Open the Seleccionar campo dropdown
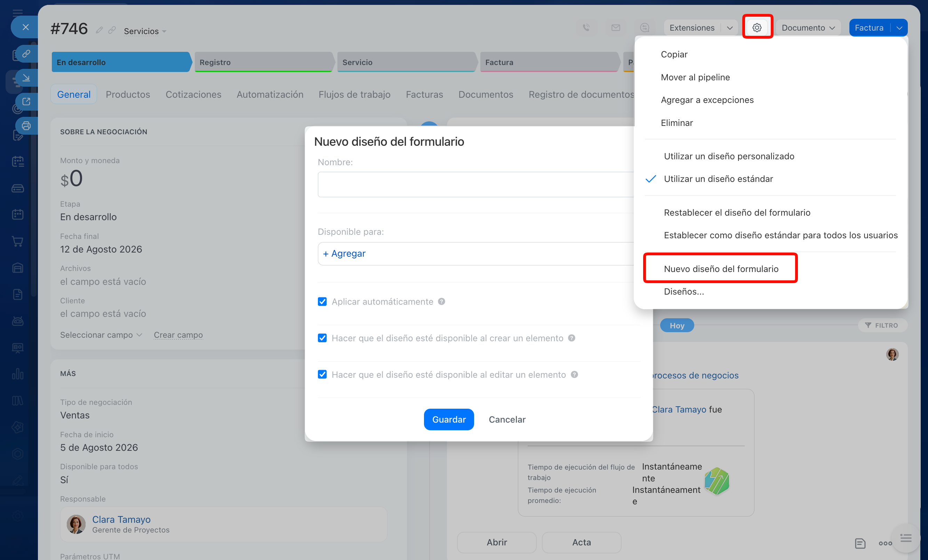The height and width of the screenshot is (560, 928). 101,335
